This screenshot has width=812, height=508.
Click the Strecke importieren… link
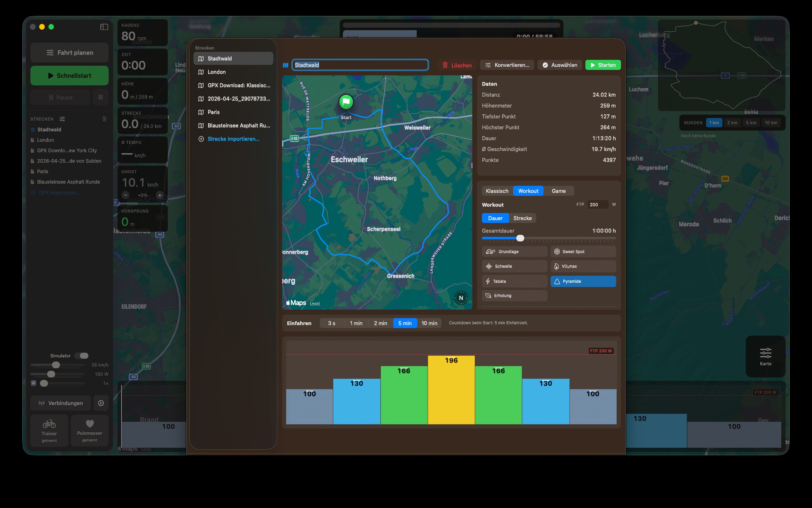[233, 139]
